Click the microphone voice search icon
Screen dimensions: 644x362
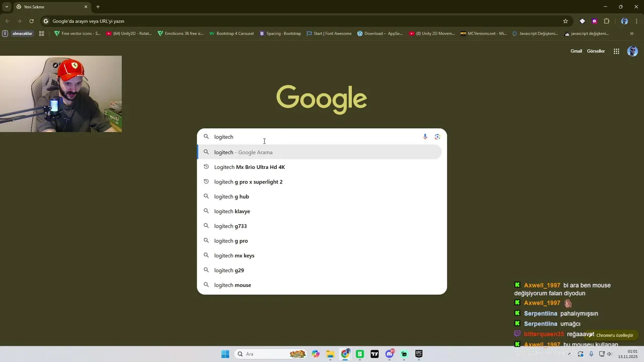(x=425, y=137)
